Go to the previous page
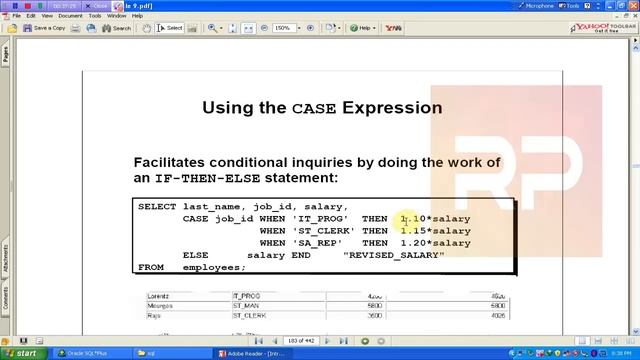 pos(275,341)
